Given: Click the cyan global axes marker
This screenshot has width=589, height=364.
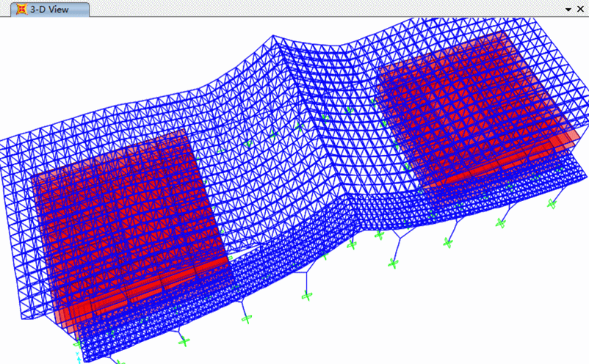Looking at the screenshot, I should tap(78, 356).
